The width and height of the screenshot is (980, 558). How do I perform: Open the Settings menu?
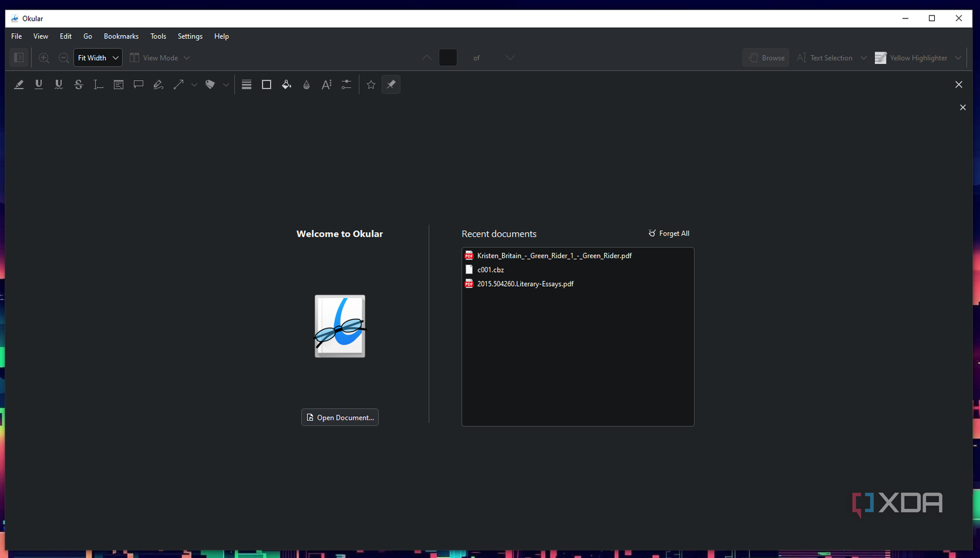pyautogui.click(x=190, y=36)
